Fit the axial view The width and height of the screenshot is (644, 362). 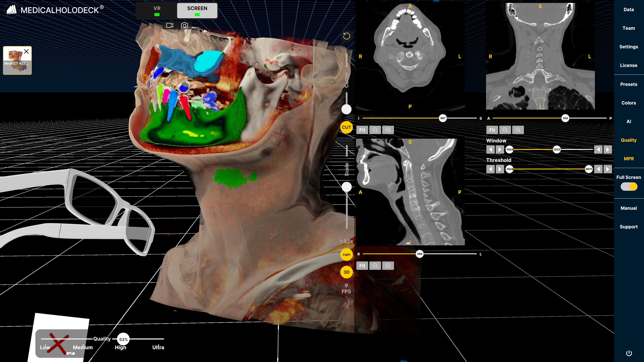[x=362, y=130]
